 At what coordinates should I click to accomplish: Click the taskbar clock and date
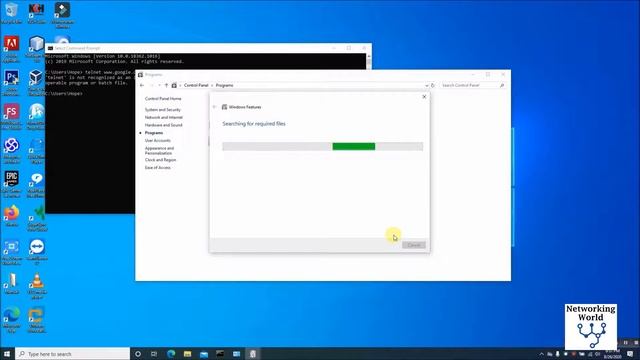pyautogui.click(x=612, y=354)
